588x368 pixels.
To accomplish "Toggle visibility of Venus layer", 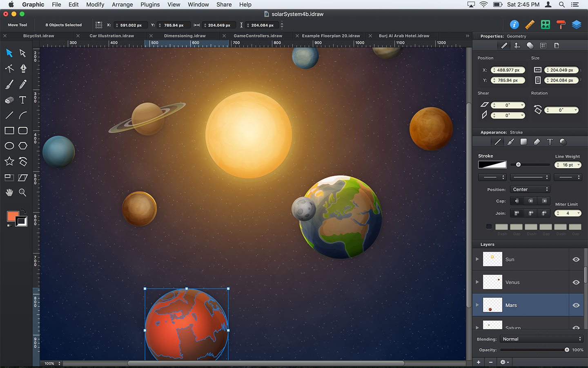I will click(x=576, y=283).
